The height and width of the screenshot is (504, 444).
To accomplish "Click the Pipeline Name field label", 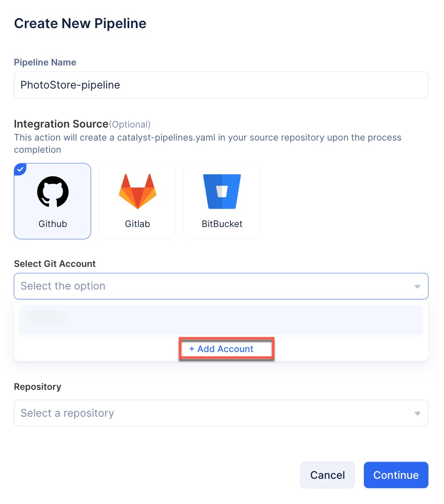I will click(45, 63).
